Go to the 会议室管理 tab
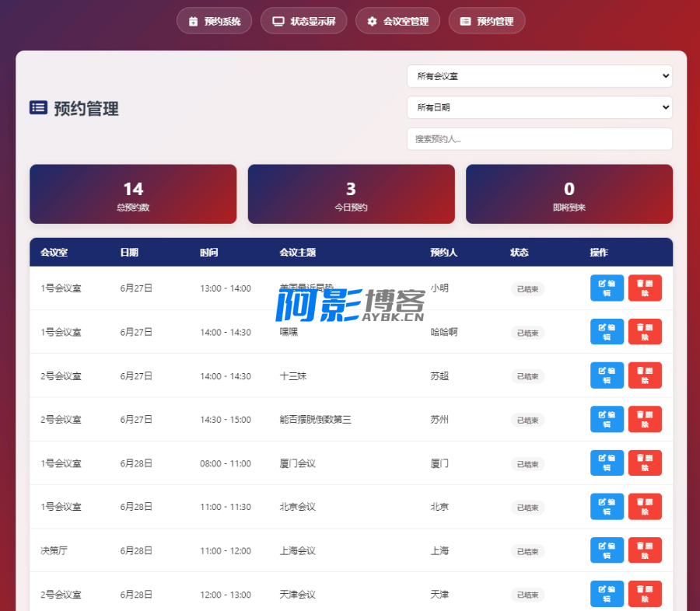 click(397, 22)
